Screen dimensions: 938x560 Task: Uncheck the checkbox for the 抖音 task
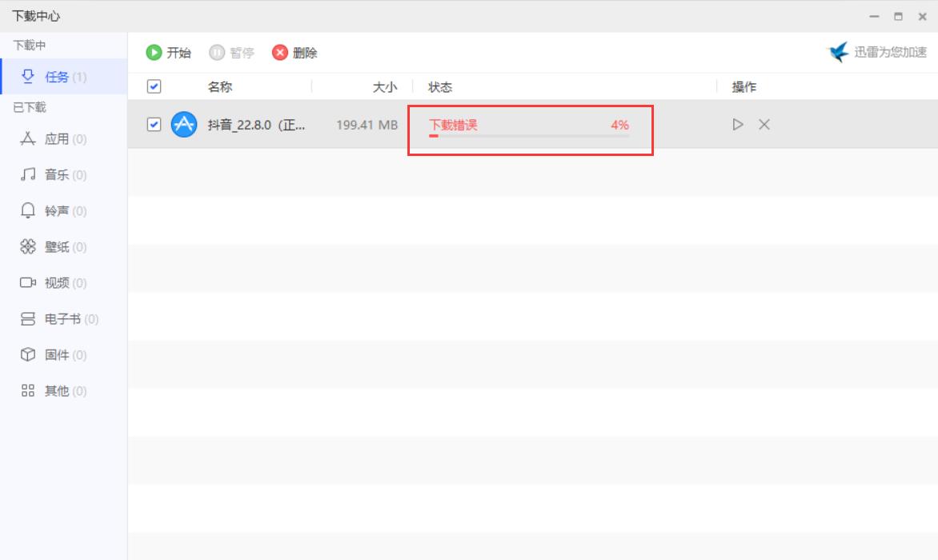(153, 124)
